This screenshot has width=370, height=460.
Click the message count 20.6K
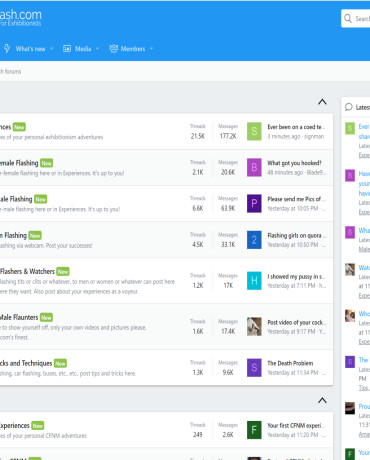click(228, 172)
